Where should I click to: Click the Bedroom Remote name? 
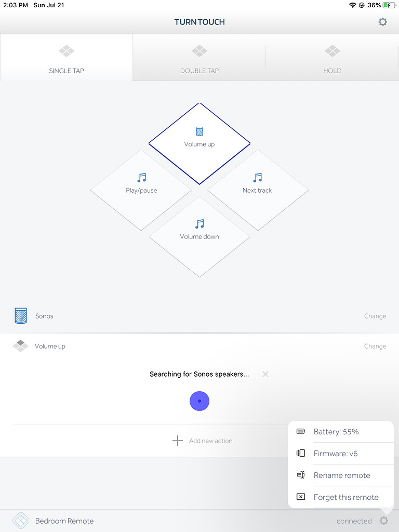(64, 521)
